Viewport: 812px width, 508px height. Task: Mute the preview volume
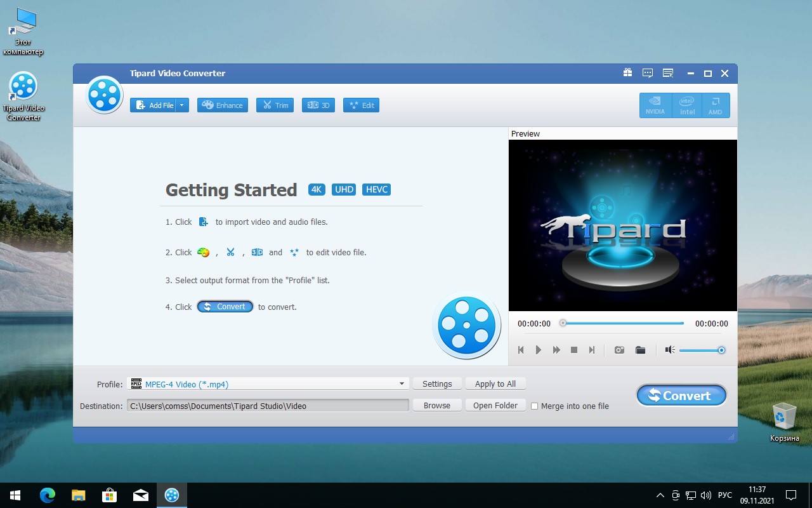click(x=669, y=350)
